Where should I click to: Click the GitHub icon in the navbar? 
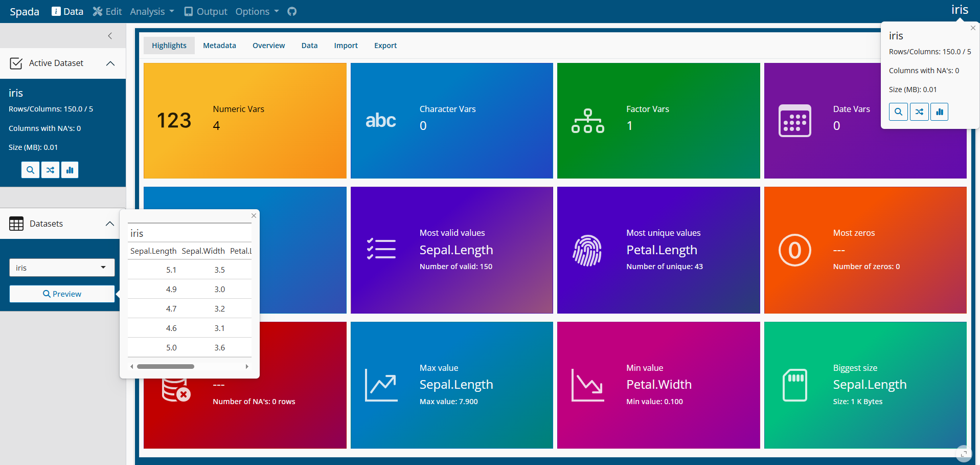pyautogui.click(x=292, y=11)
